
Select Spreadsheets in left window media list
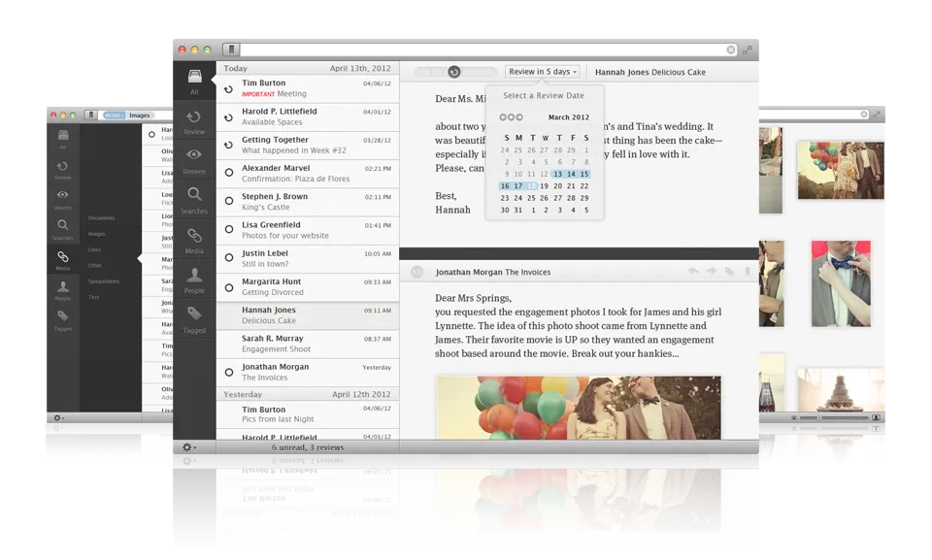pyautogui.click(x=104, y=281)
